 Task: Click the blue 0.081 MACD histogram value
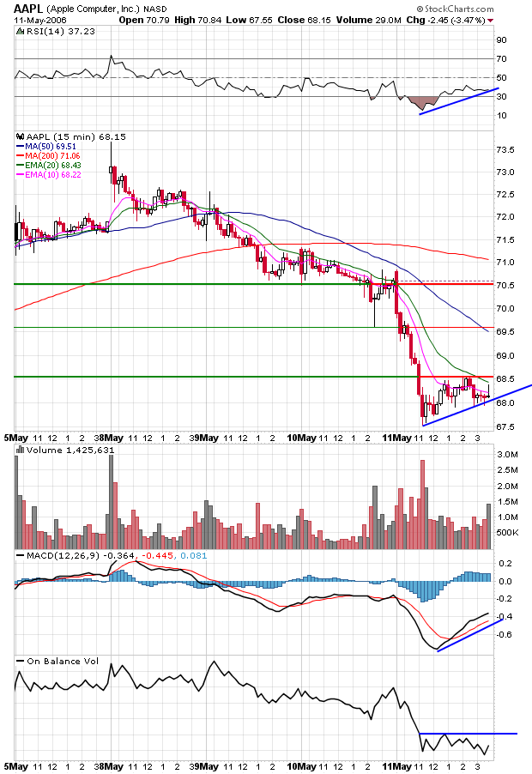[x=193, y=556]
